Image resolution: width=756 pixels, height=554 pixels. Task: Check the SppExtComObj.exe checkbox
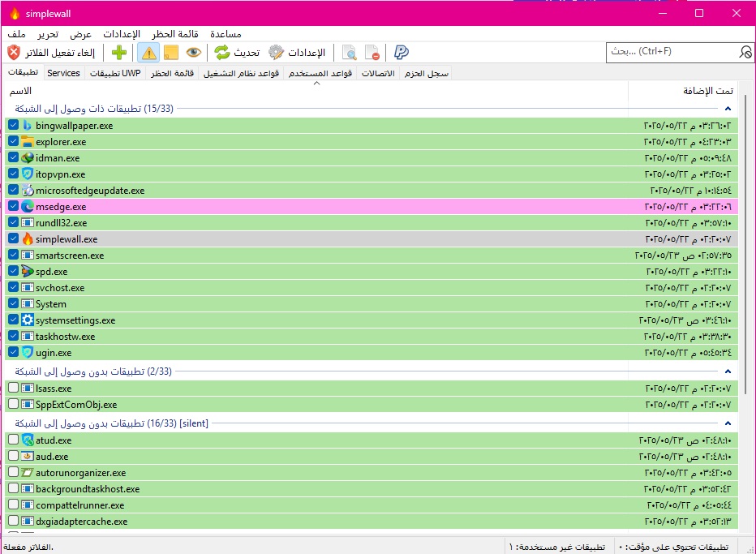14,404
